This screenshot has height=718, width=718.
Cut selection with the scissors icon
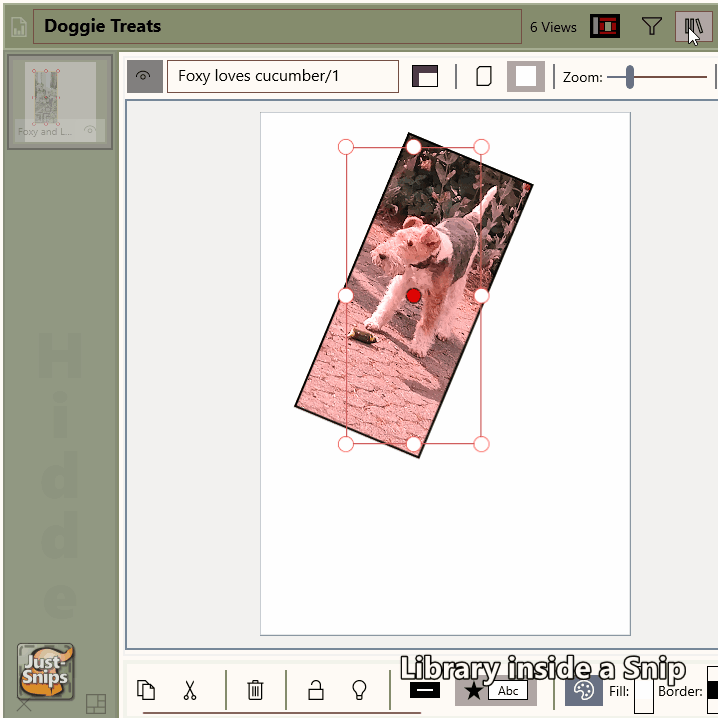190,690
